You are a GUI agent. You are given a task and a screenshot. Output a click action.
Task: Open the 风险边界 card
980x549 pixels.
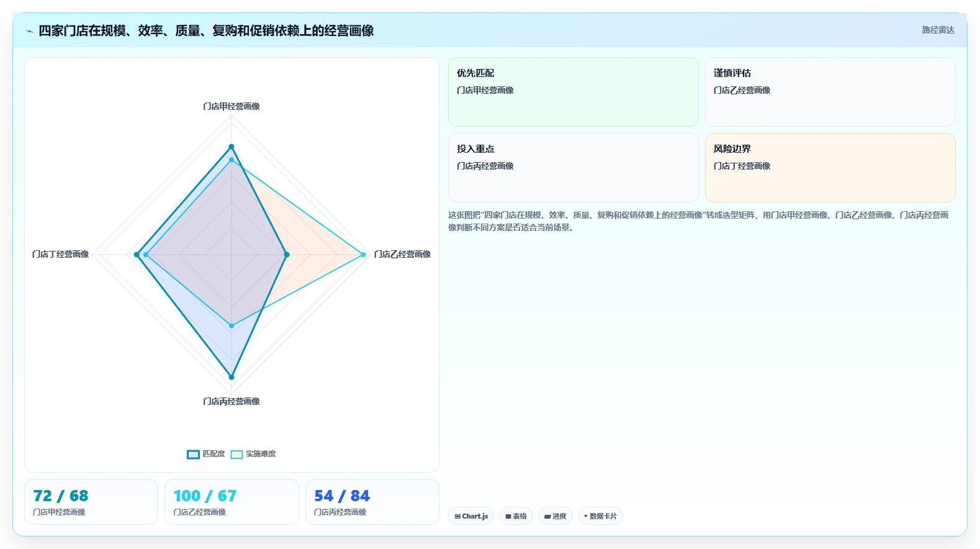(830, 168)
